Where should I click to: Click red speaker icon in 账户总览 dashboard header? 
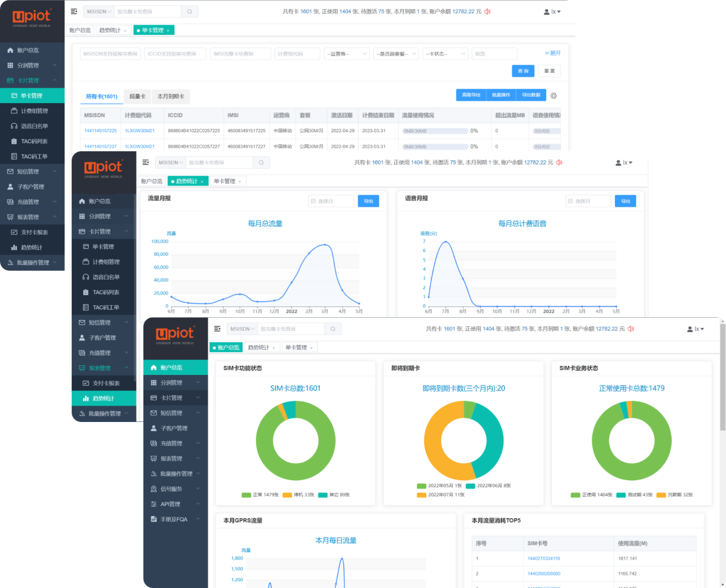click(631, 329)
